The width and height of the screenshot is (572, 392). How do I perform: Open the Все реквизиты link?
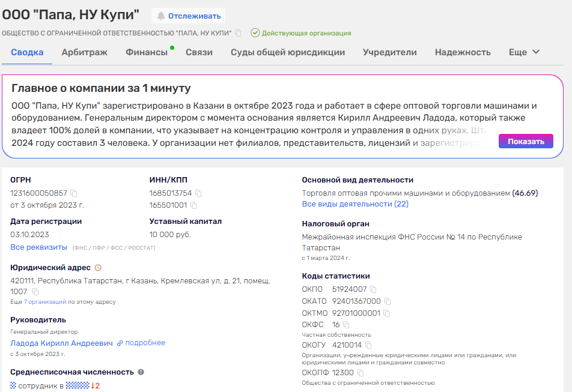click(38, 247)
